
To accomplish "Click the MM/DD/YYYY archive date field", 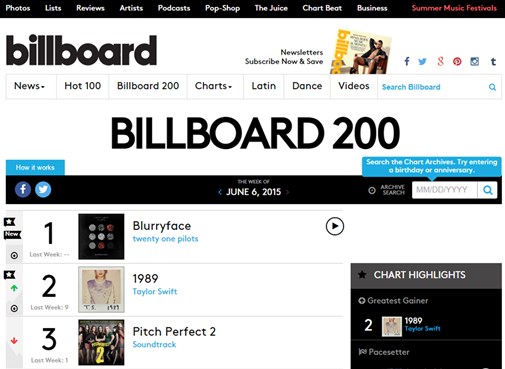I will pyautogui.click(x=444, y=190).
